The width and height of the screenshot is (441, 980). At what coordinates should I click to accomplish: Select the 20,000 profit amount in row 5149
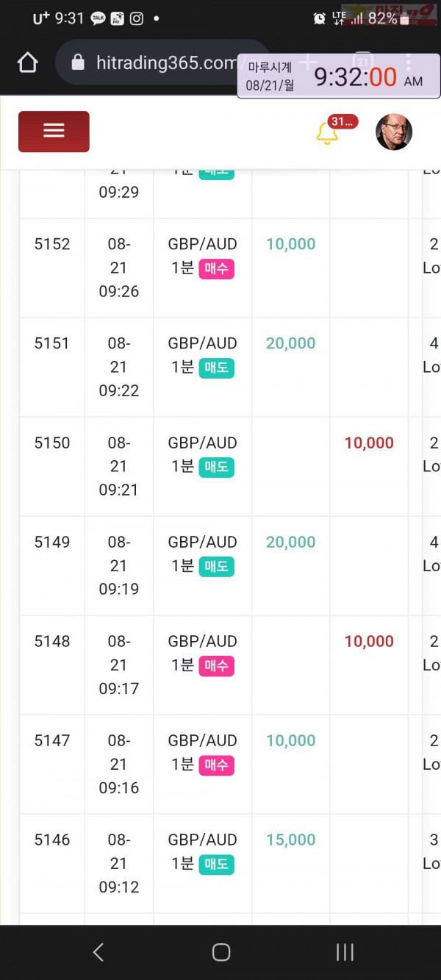tap(290, 542)
